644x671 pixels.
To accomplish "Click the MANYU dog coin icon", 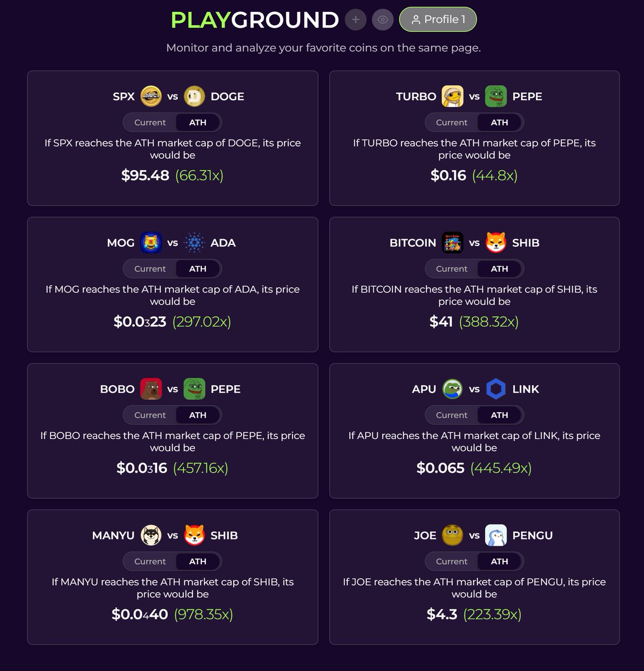I will click(x=151, y=535).
